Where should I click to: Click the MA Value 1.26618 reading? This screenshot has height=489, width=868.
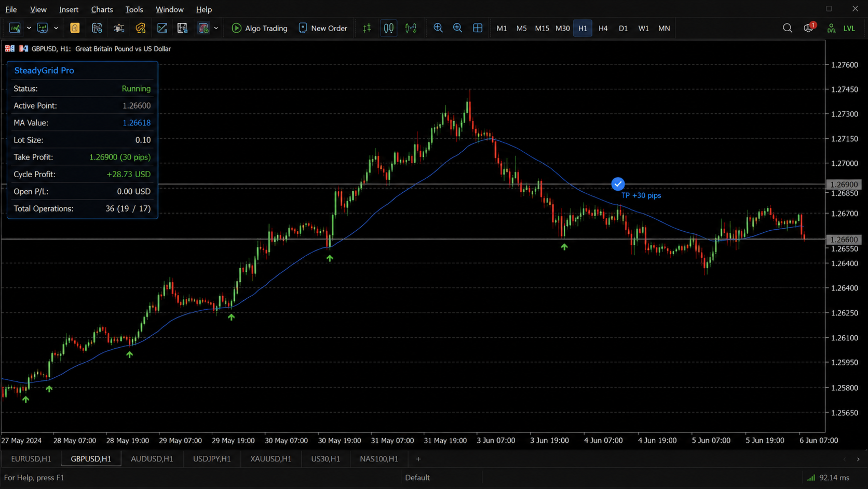[137, 123]
